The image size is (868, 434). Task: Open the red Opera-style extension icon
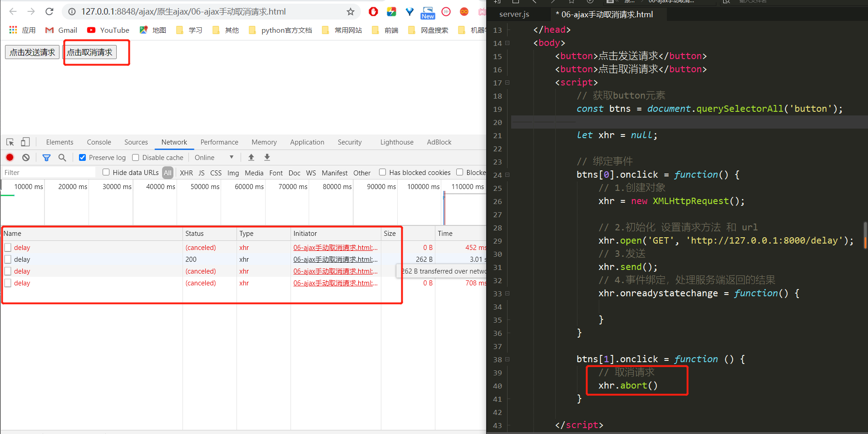click(x=373, y=12)
